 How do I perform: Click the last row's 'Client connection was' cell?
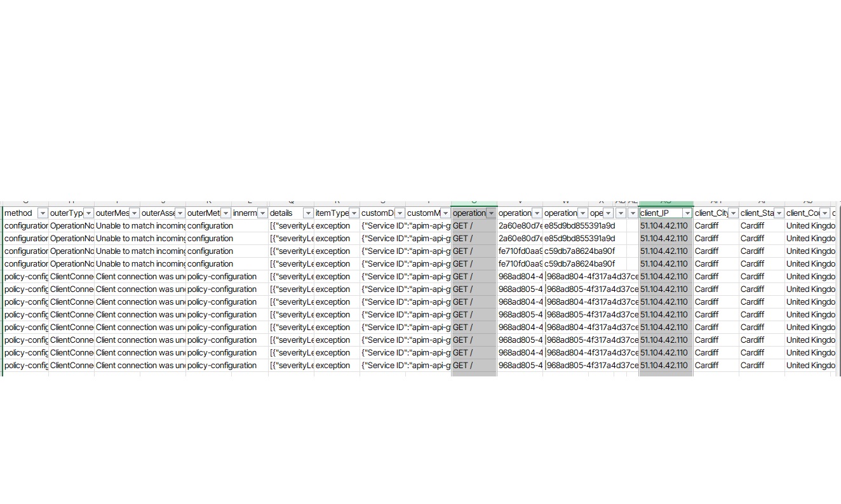click(140, 366)
